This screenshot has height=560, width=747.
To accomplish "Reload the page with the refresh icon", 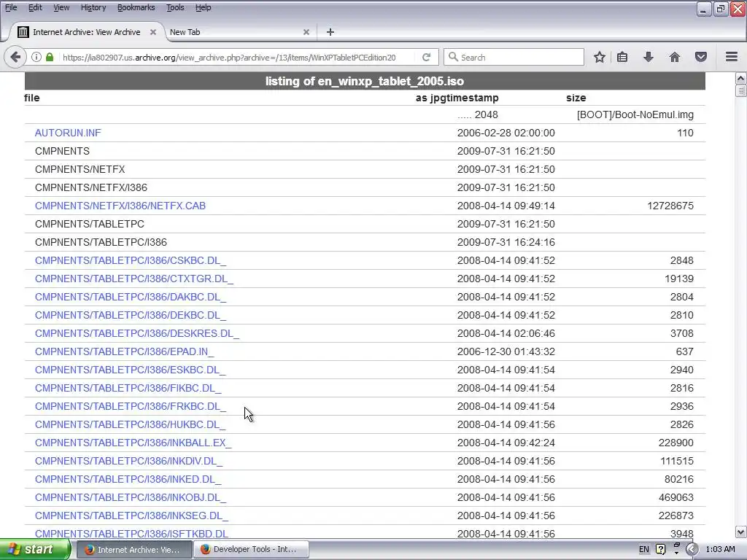I will 426,57.
